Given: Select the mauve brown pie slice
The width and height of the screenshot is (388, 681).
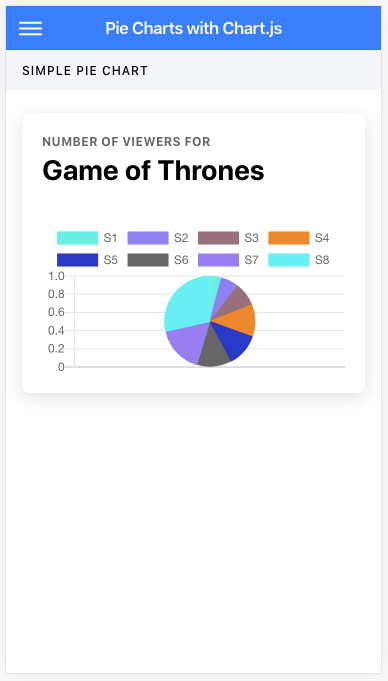Looking at the screenshot, I should click(x=236, y=301).
